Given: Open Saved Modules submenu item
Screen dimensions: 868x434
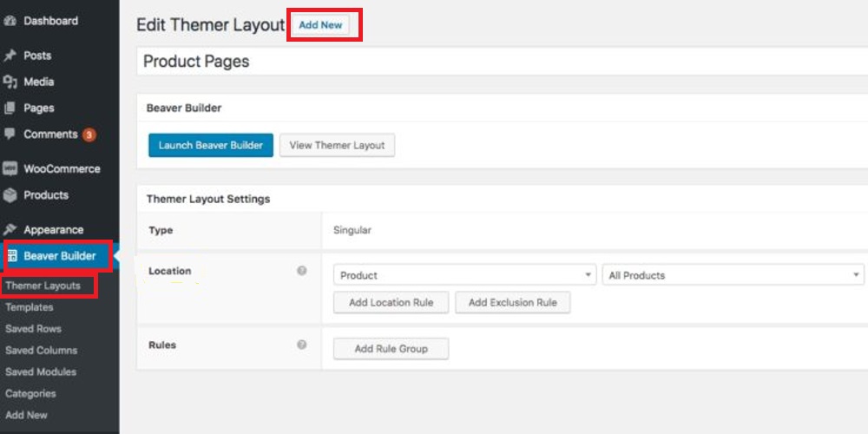Looking at the screenshot, I should point(41,372).
